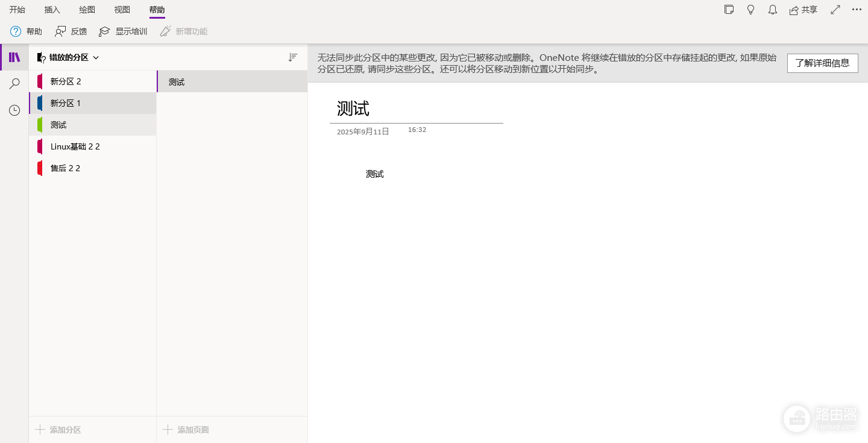This screenshot has height=443, width=868.
Task: Click the 共享 share button
Action: click(x=804, y=10)
